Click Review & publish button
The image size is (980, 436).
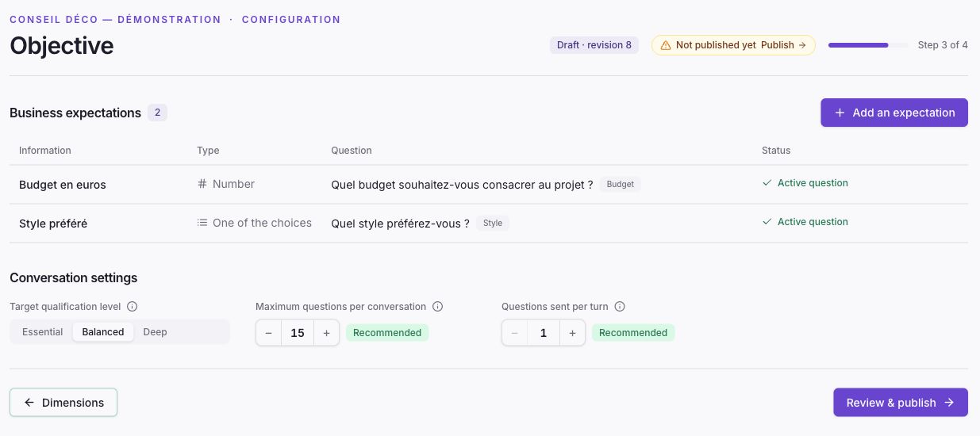click(901, 403)
